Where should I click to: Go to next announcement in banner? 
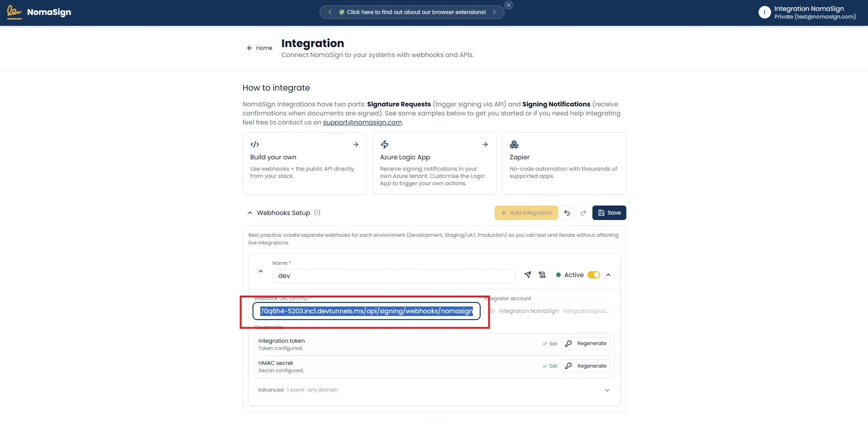pos(494,12)
